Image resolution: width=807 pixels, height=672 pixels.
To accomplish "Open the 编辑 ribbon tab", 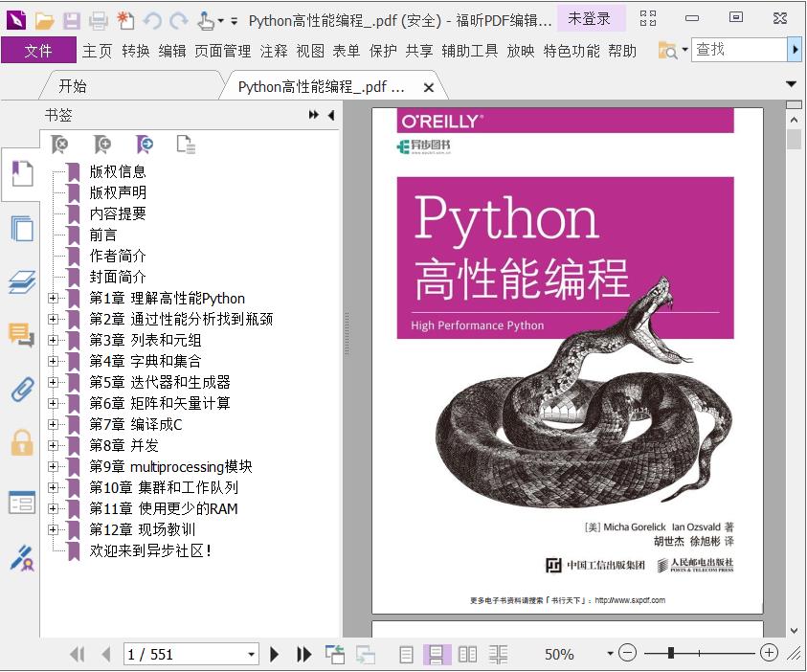I will [172, 51].
